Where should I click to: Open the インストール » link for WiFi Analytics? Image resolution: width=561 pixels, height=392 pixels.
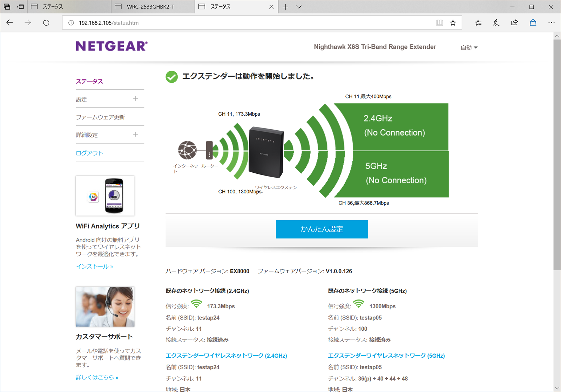tap(94, 266)
